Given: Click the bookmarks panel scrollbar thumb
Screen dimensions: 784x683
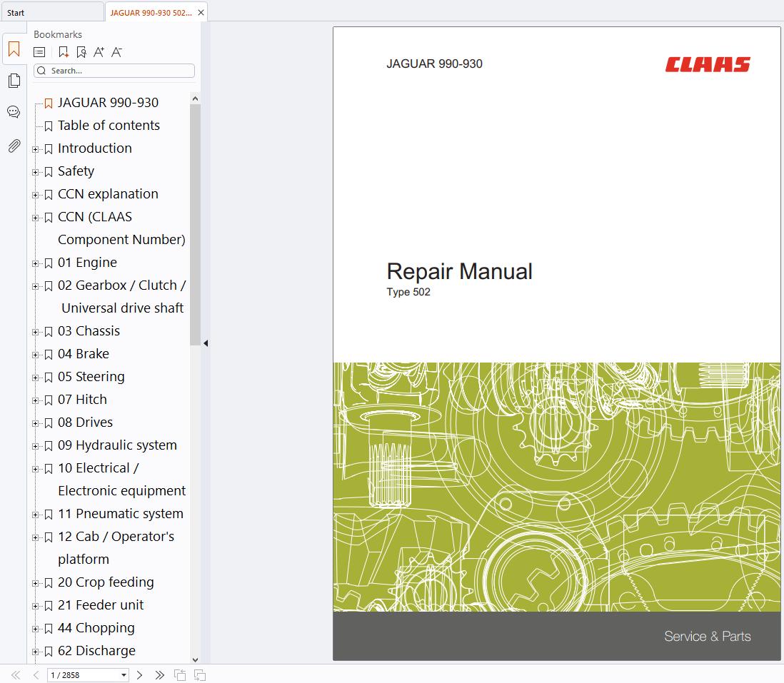Looking at the screenshot, I should tap(195, 225).
